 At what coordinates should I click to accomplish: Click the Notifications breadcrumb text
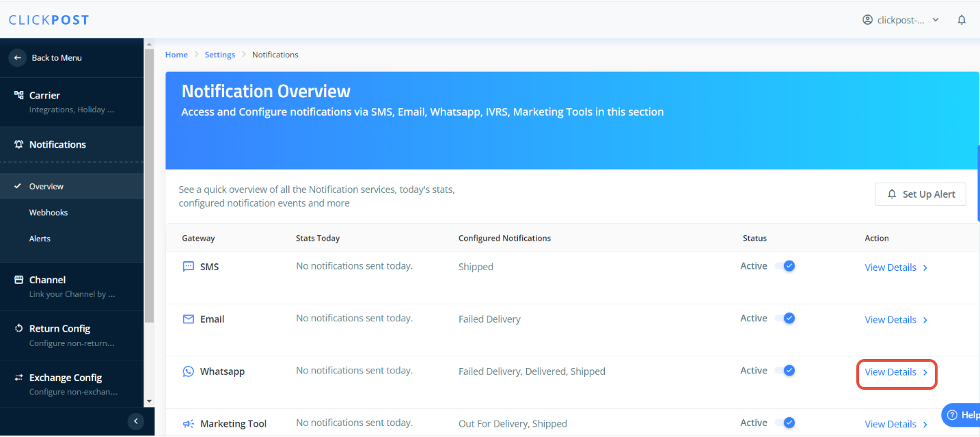[275, 55]
